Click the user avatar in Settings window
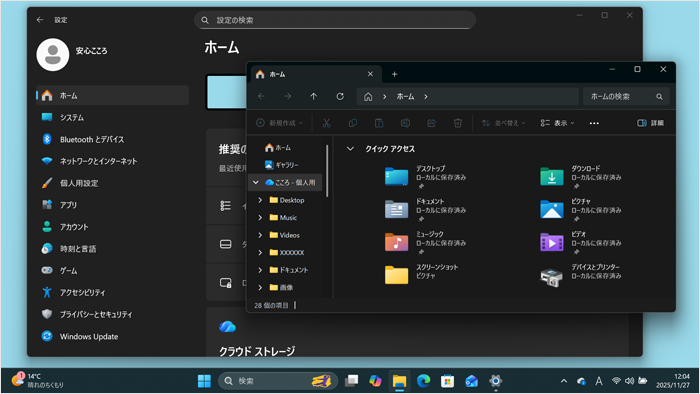This screenshot has height=394, width=700. (53, 54)
